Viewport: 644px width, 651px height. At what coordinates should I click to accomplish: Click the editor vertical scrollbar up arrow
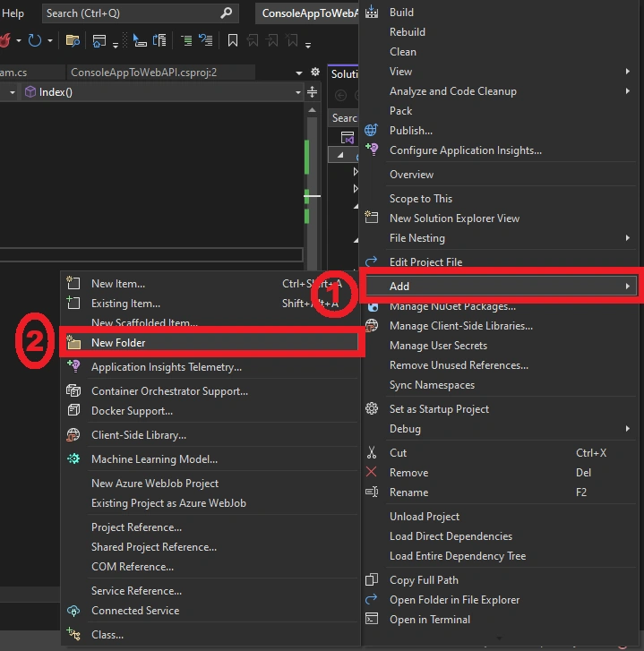click(x=313, y=110)
